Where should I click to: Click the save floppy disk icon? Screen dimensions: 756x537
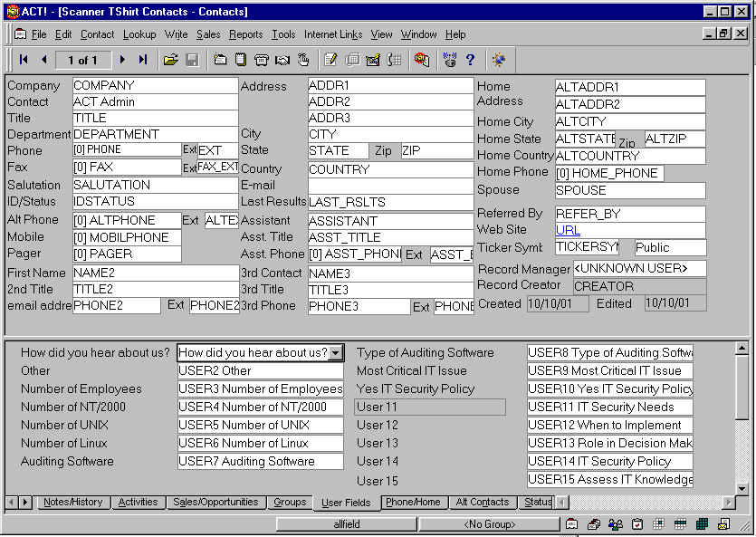[192, 60]
